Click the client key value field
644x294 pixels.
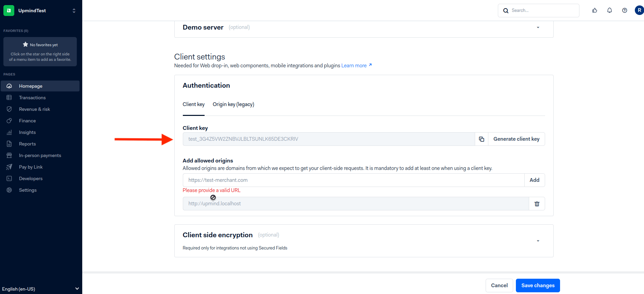click(x=329, y=139)
